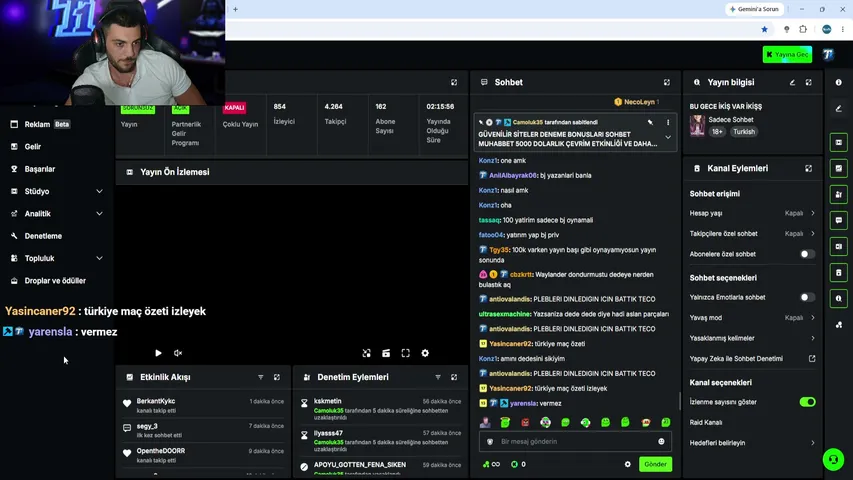Select BerkantKykc in Etkinlik Akışı
Image resolution: width=853 pixels, height=480 pixels.
point(156,401)
